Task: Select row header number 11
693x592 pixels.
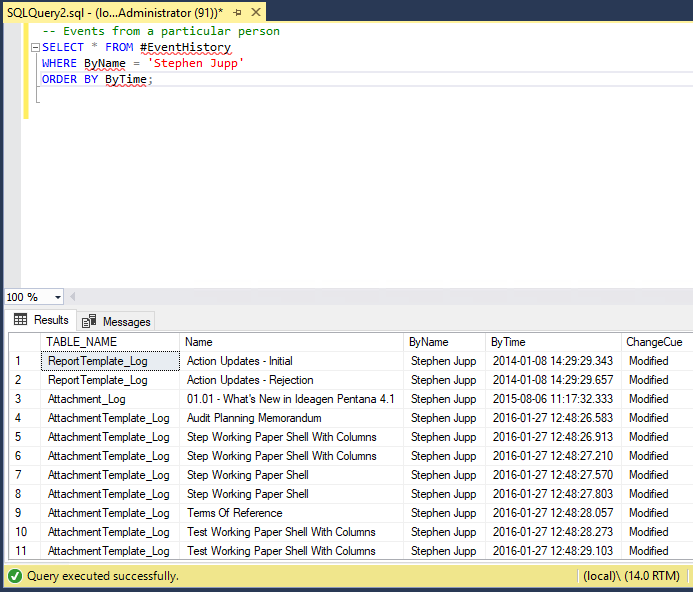Action: (x=25, y=551)
